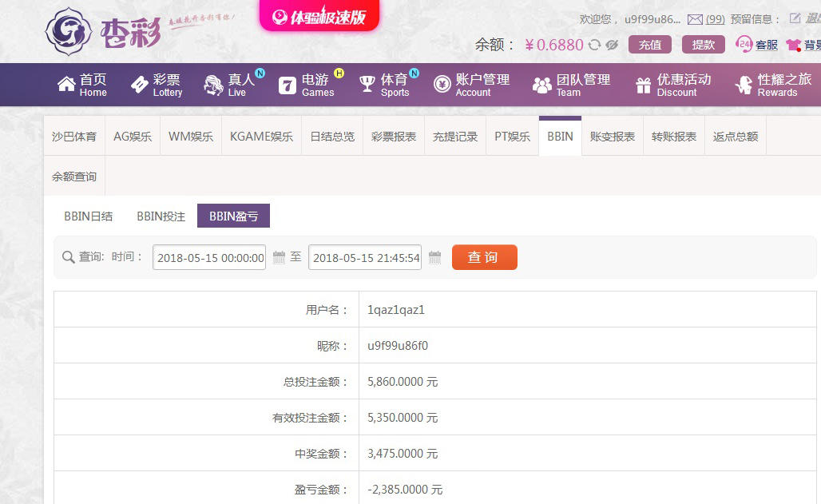Refresh the balance with the circular arrows icon
The width and height of the screenshot is (821, 504).
[594, 45]
